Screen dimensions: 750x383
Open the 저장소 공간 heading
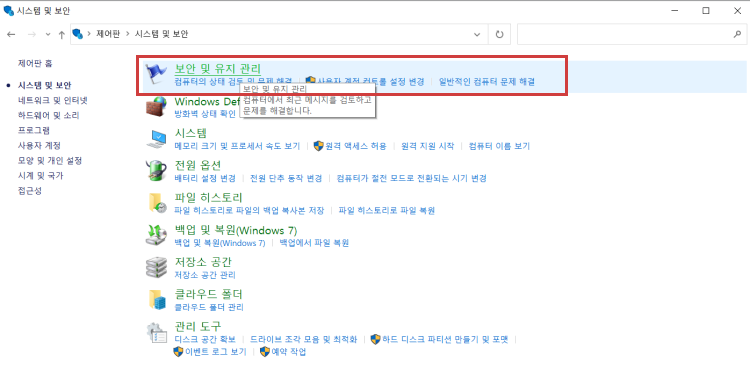203,262
